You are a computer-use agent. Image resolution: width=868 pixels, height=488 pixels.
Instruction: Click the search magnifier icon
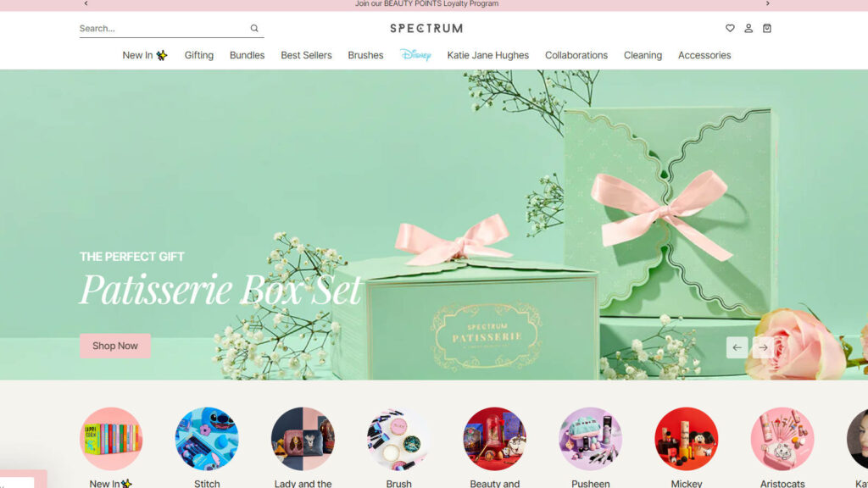pyautogui.click(x=253, y=29)
